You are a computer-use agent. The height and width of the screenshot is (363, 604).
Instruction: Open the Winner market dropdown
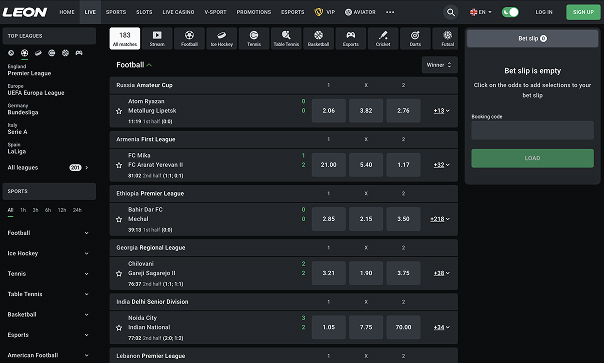click(440, 65)
